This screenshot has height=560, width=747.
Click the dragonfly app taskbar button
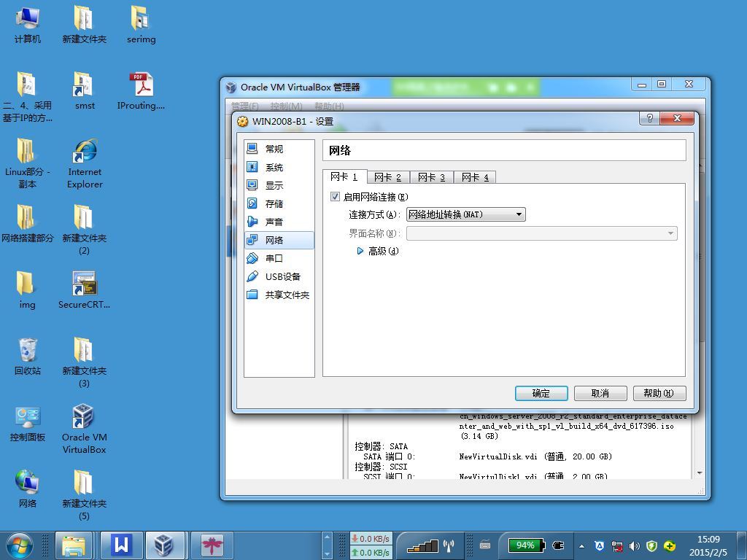tap(212, 545)
